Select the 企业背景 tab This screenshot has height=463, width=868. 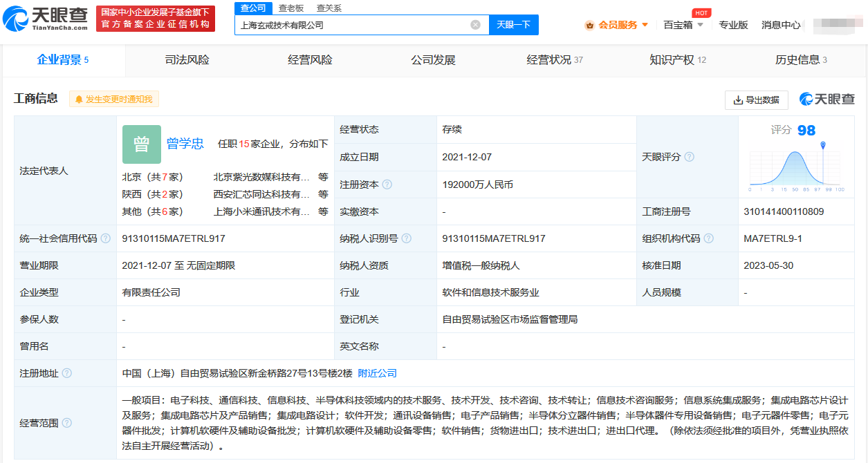(63, 60)
